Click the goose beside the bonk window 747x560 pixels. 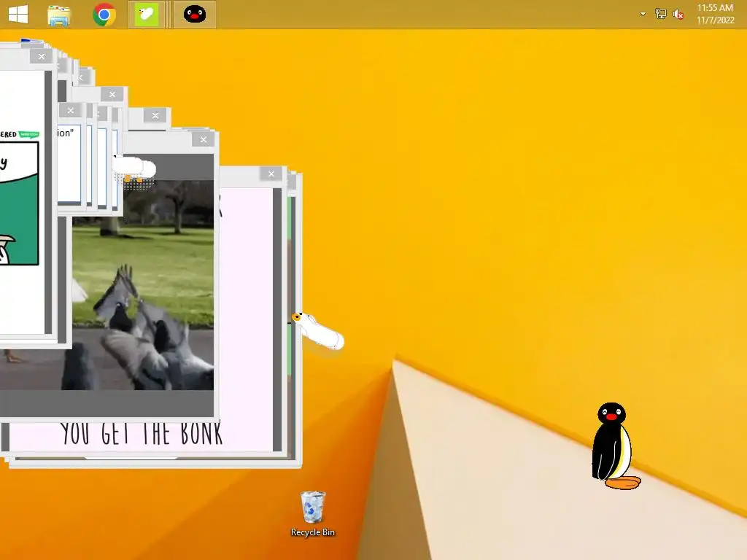318,330
